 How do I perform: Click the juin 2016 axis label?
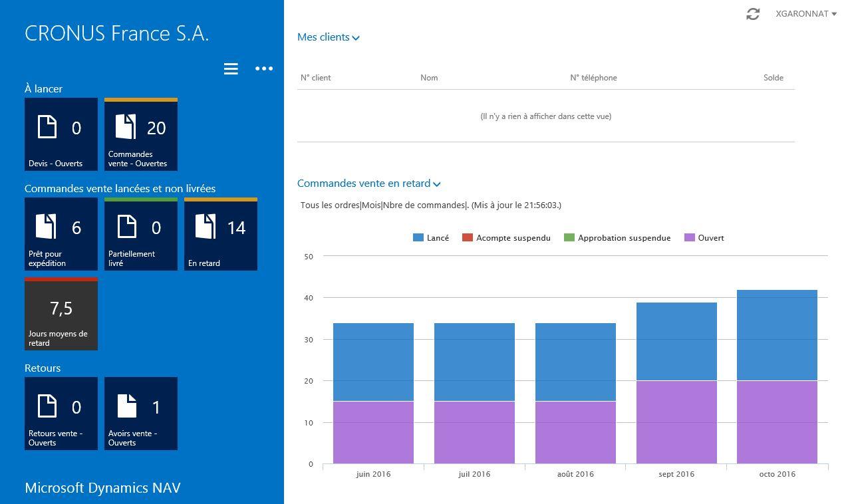[373, 474]
